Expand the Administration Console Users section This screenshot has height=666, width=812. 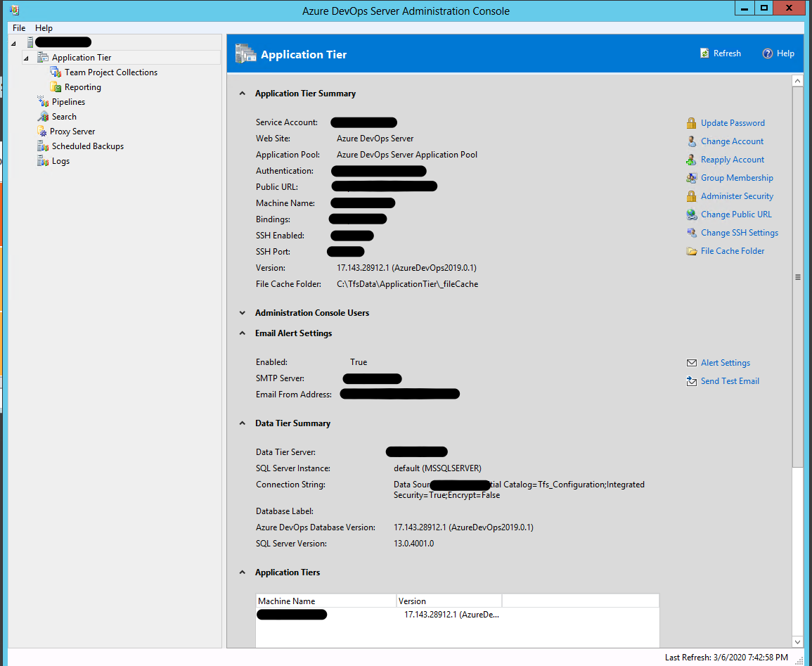pos(243,313)
